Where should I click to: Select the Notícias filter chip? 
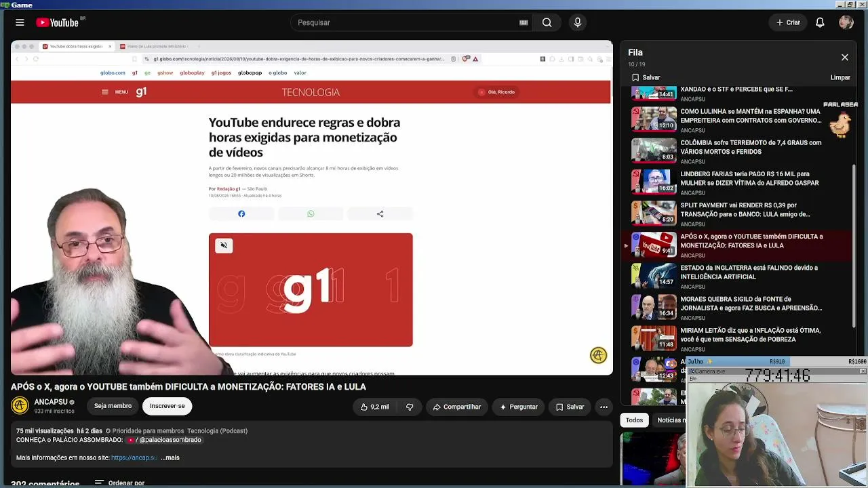point(670,420)
